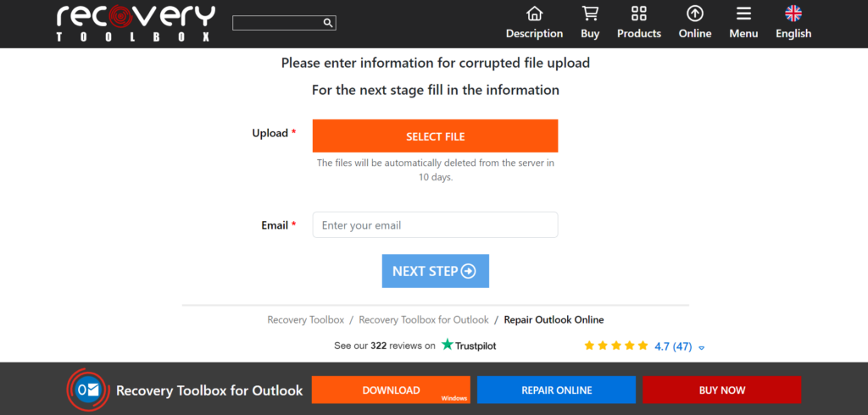Image resolution: width=868 pixels, height=415 pixels.
Task: Click the UK flag language icon
Action: pyautogui.click(x=793, y=14)
